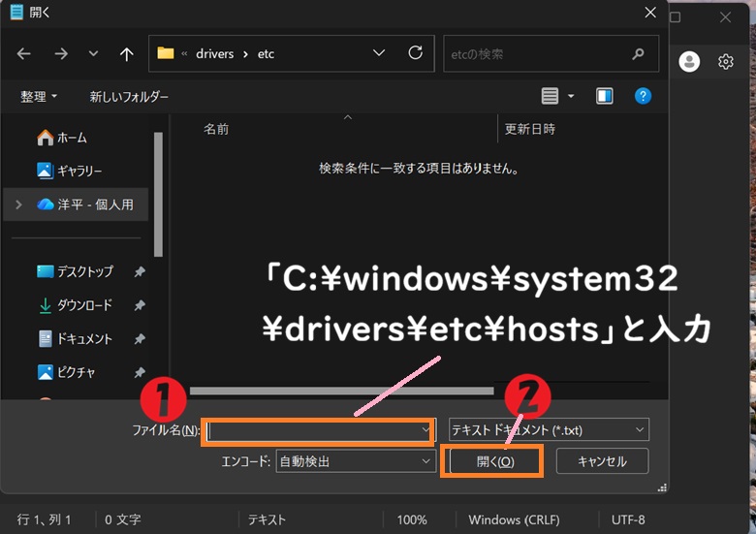This screenshot has height=534, width=756.
Task: Click the 開く(O) button
Action: (494, 461)
